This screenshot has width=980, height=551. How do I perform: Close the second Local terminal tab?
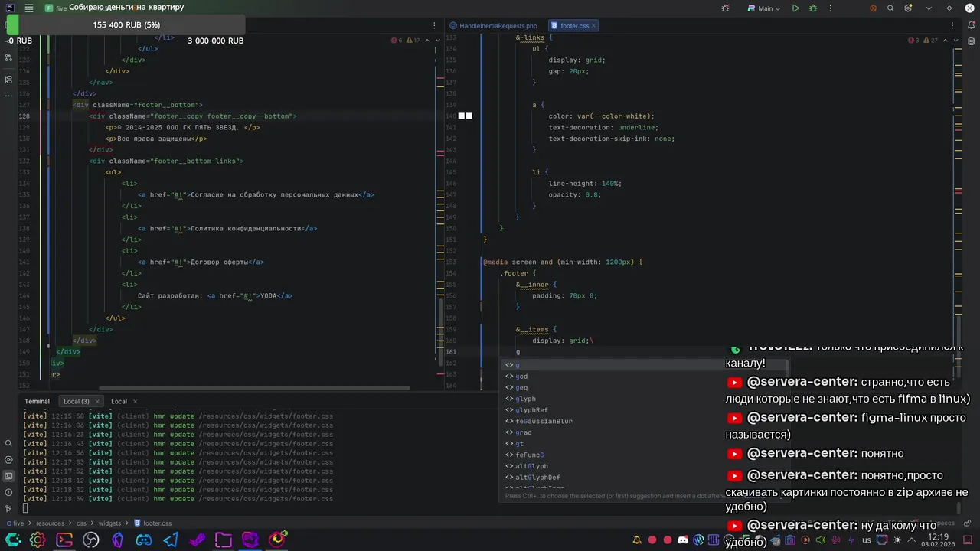tap(135, 401)
